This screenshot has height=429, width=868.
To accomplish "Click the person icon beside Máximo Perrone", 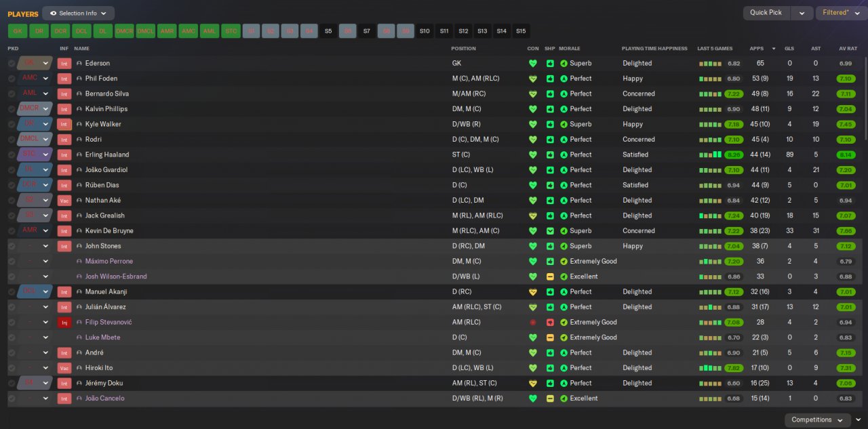I will tap(79, 262).
